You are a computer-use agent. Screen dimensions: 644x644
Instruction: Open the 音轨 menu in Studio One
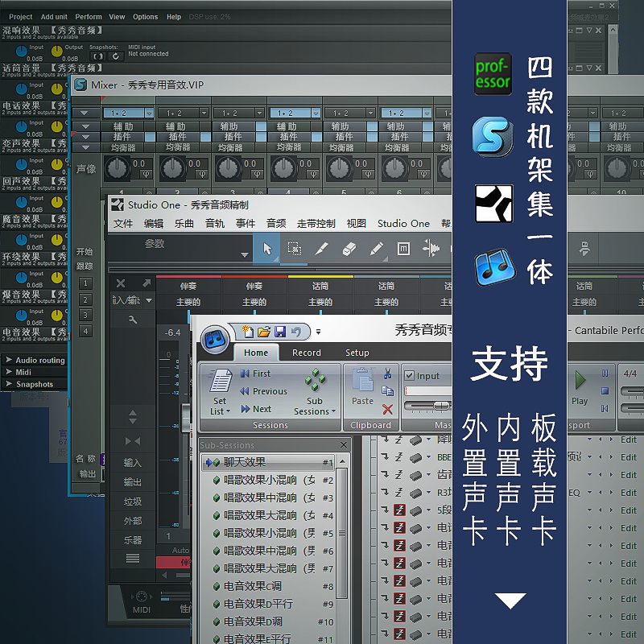[215, 224]
